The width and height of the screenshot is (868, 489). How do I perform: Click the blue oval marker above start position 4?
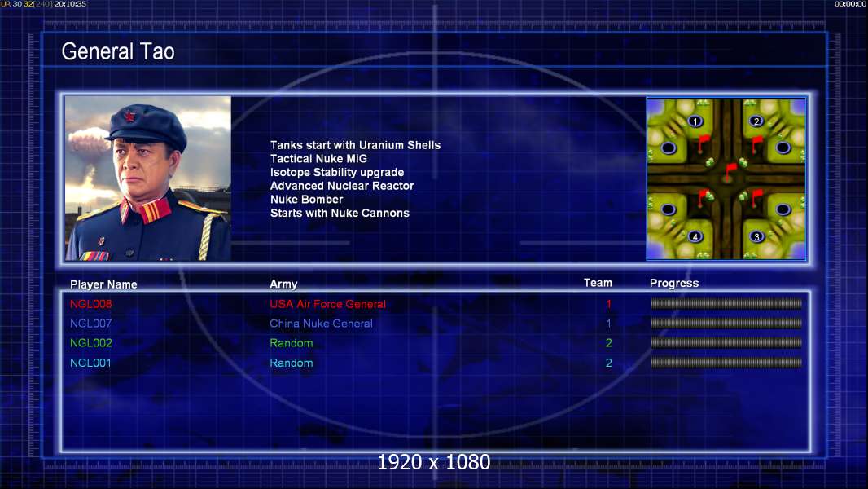(x=669, y=209)
